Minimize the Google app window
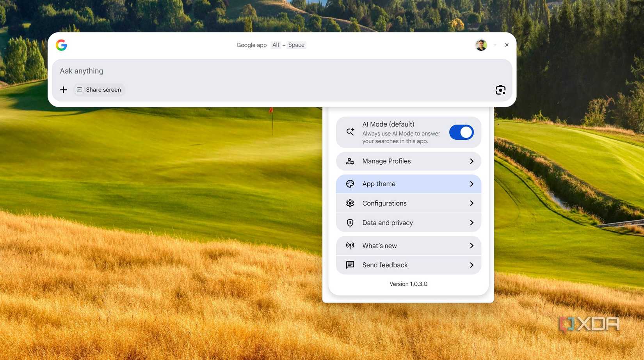 495,45
